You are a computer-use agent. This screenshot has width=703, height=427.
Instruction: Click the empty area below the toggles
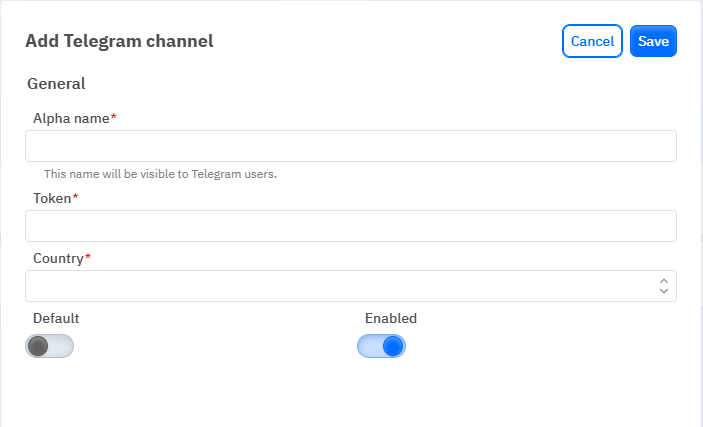coord(350,395)
